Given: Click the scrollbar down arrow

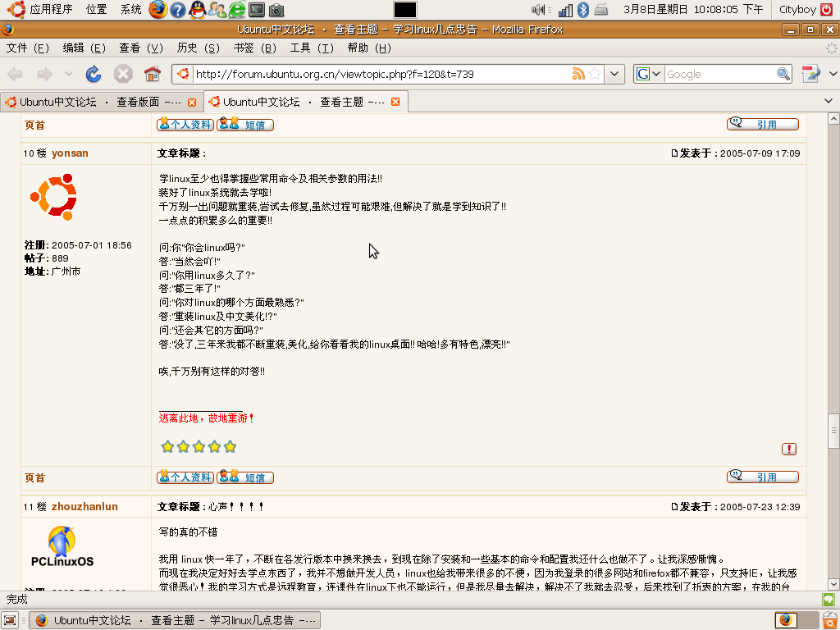Looking at the screenshot, I should tap(833, 584).
